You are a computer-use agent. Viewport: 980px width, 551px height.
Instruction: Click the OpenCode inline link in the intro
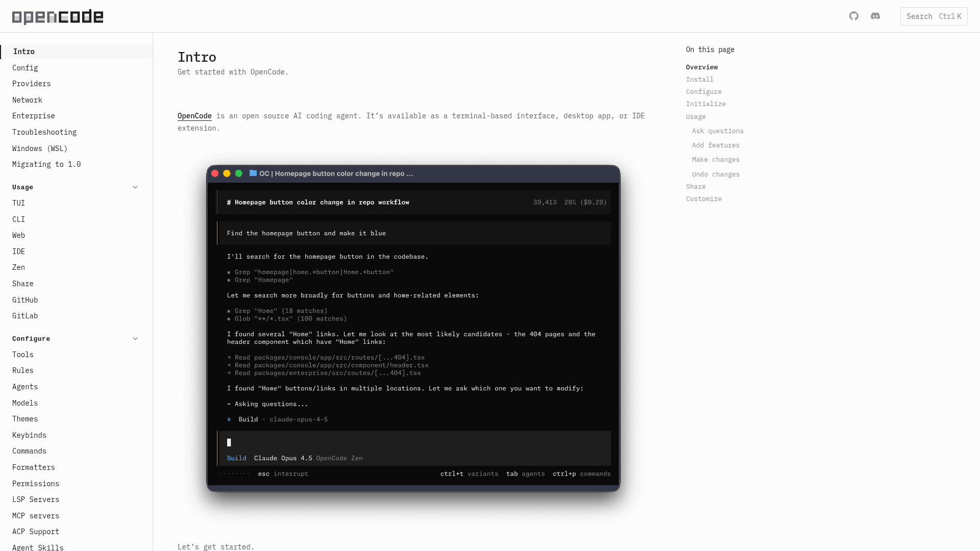pyautogui.click(x=194, y=116)
